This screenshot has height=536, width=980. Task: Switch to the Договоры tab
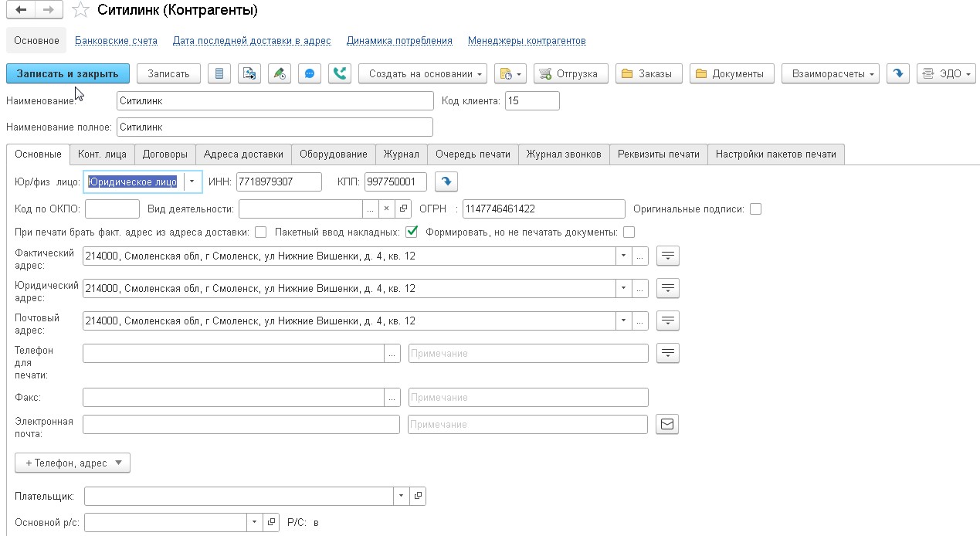165,154
